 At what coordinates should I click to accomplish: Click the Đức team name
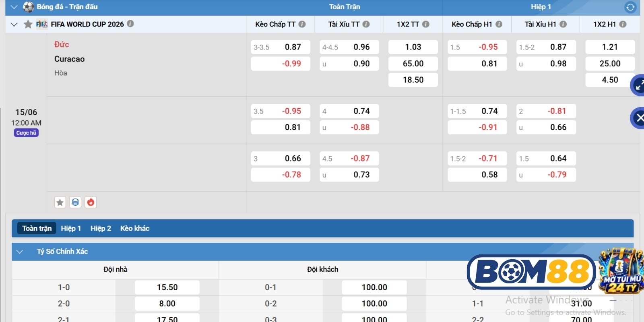[62, 44]
